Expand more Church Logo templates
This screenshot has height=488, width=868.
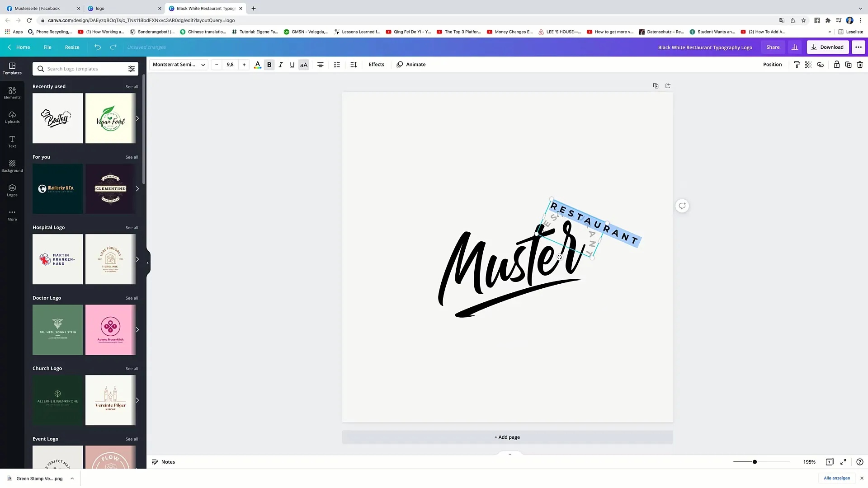[137, 400]
